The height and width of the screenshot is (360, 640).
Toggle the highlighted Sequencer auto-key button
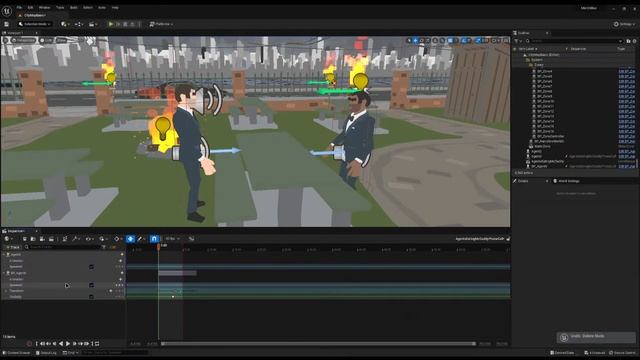pos(130,239)
